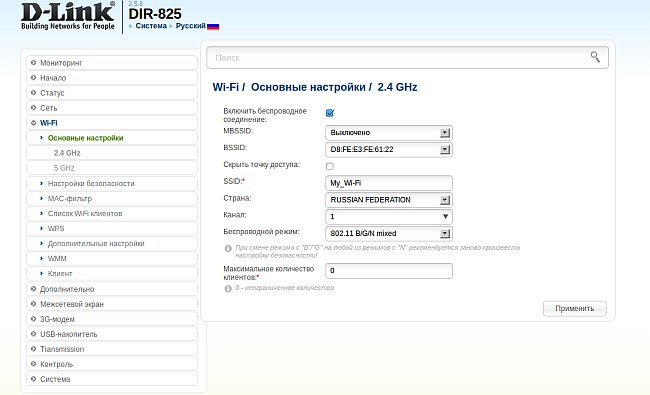The height and width of the screenshot is (395, 650).
Task: Open the Система menu in the header
Action: click(x=151, y=26)
